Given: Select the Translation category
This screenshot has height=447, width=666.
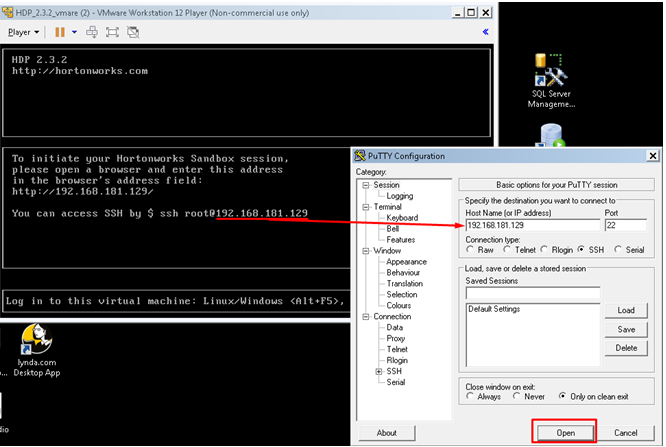Looking at the screenshot, I should [x=404, y=283].
